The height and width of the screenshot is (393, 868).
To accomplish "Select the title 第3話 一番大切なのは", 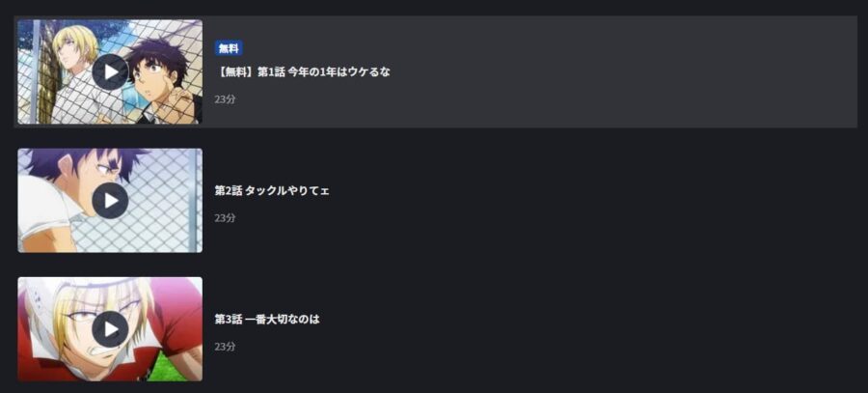I will tap(267, 320).
